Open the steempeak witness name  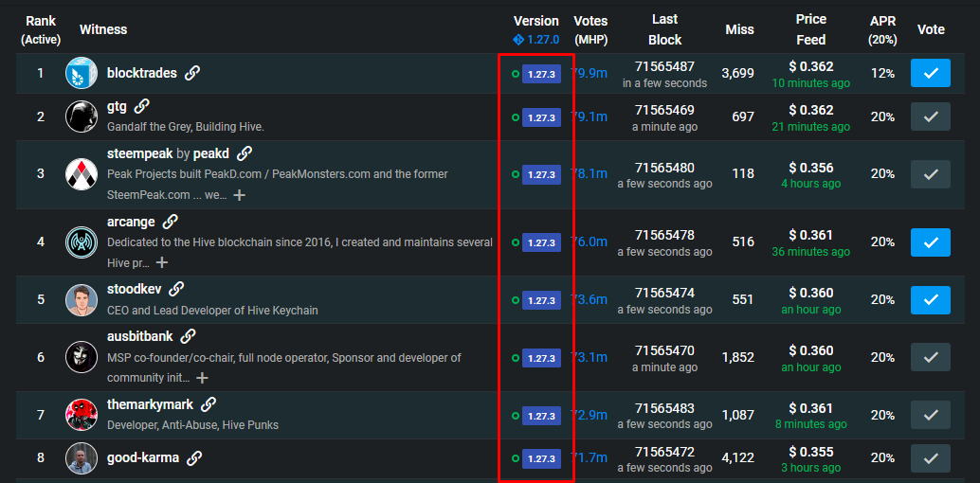140,153
